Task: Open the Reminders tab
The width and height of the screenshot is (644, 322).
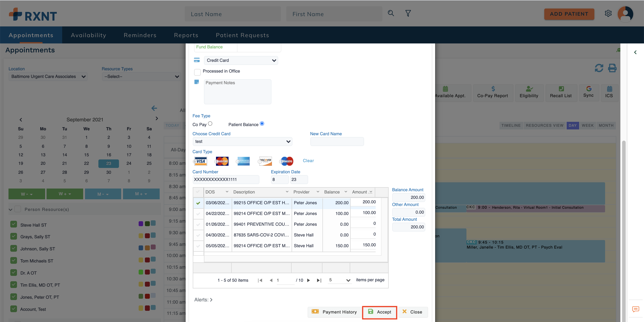Action: (140, 35)
